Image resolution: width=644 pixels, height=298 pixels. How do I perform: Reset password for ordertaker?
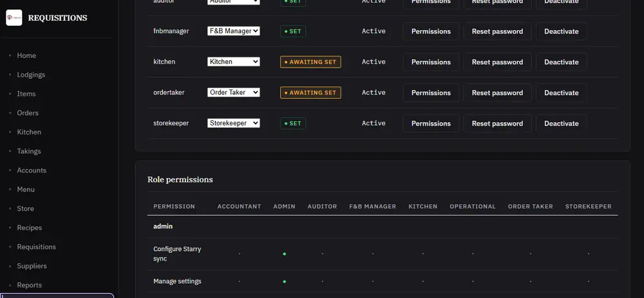click(497, 93)
